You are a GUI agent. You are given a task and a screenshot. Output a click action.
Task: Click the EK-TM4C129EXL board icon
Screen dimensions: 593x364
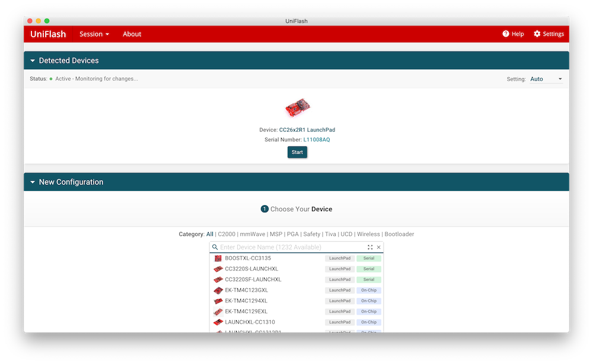[218, 311]
